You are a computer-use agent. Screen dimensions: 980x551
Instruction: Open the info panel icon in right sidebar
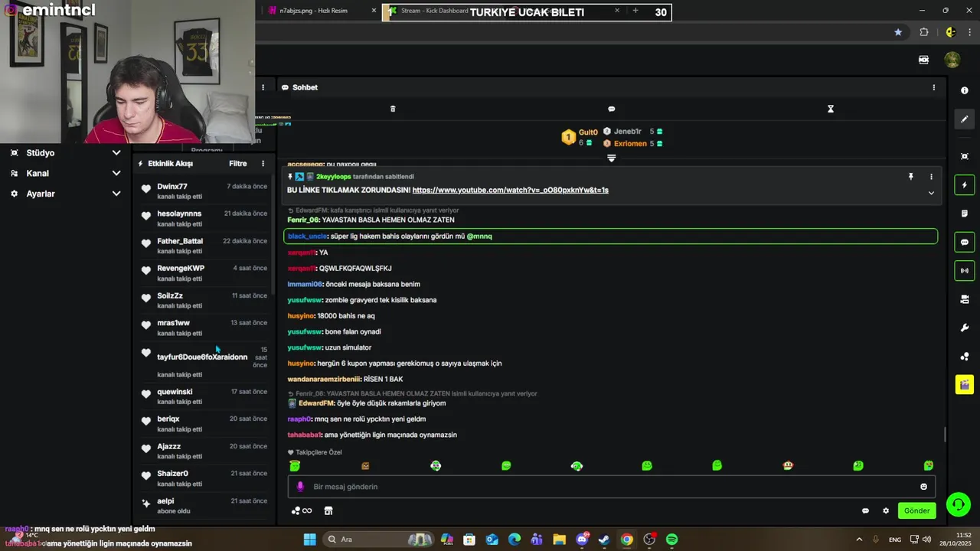point(965,90)
